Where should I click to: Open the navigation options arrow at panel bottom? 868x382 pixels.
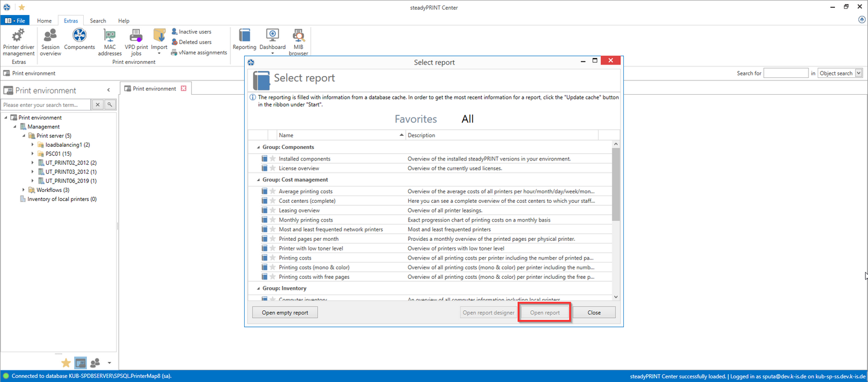click(x=109, y=363)
